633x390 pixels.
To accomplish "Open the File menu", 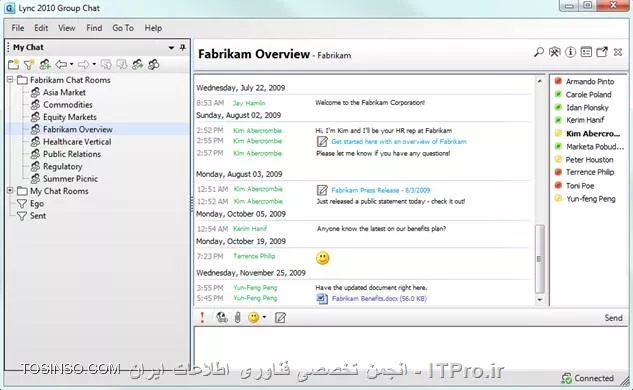I will [x=18, y=28].
